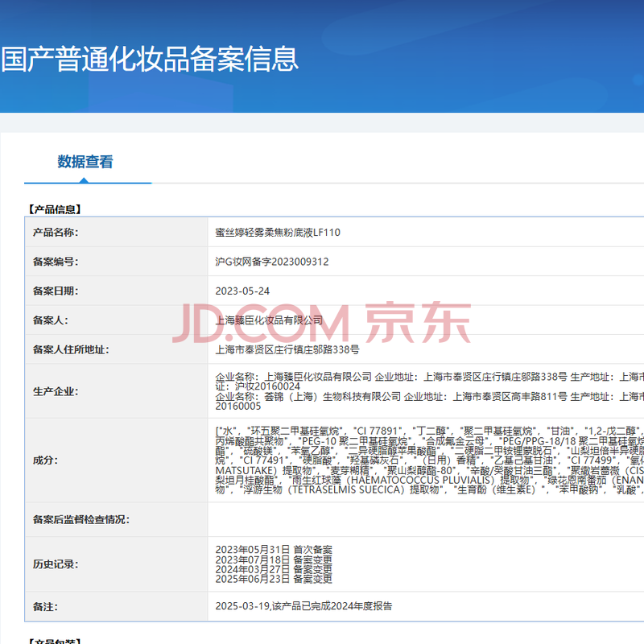The width and height of the screenshot is (644, 644).
Task: Click the 国产普通化妆品备案信息 page title
Action: pos(150,59)
